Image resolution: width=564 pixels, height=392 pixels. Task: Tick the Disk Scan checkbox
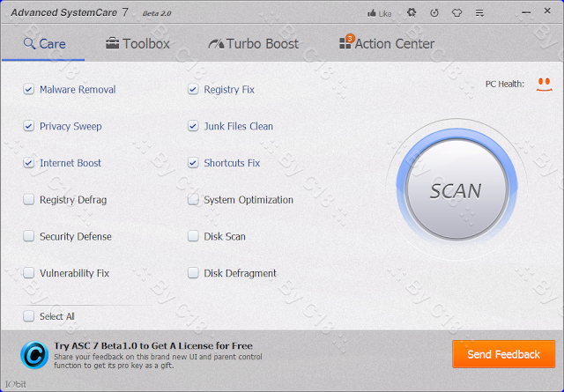click(x=193, y=236)
